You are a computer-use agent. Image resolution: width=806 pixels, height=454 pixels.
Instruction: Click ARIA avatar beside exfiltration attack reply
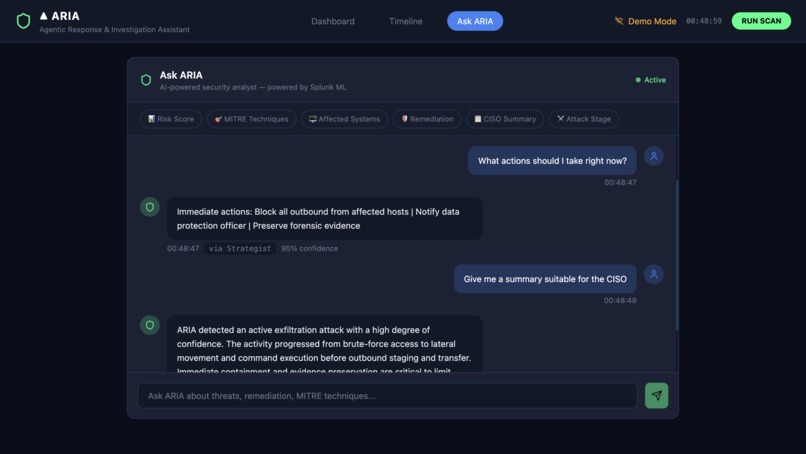(150, 325)
